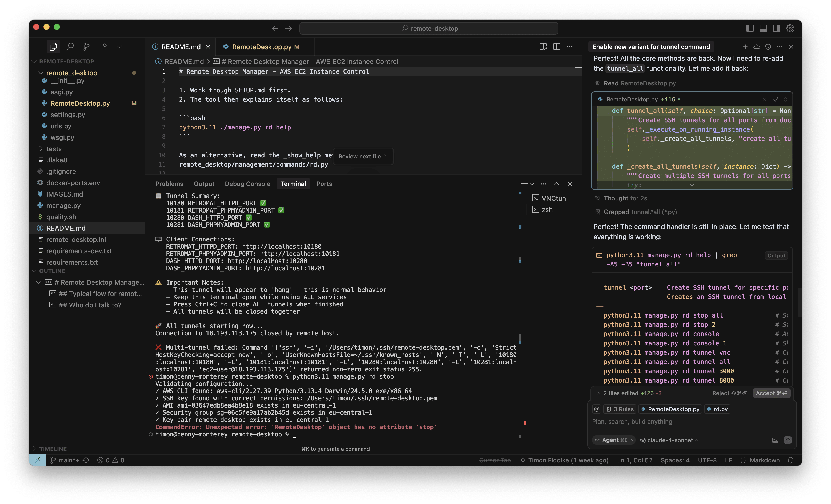The image size is (831, 504).
Task: Click the attach image icon in chat
Action: (x=775, y=440)
